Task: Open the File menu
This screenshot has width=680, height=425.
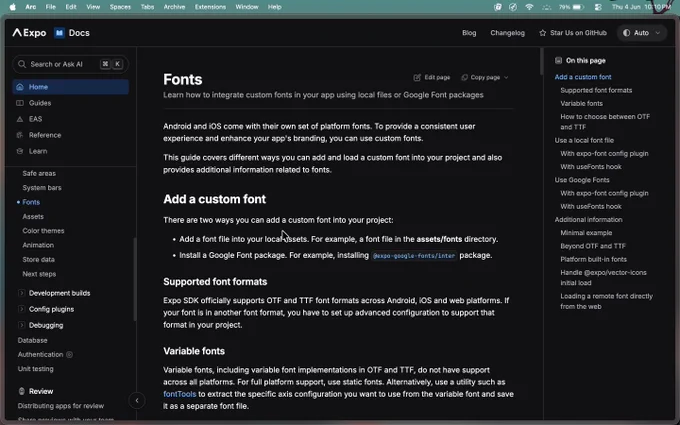Action: click(51, 7)
